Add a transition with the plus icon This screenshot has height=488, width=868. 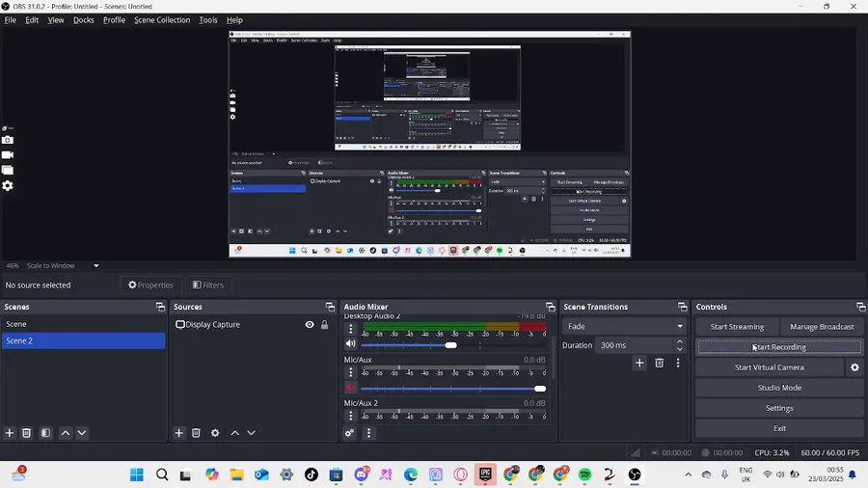tap(639, 363)
